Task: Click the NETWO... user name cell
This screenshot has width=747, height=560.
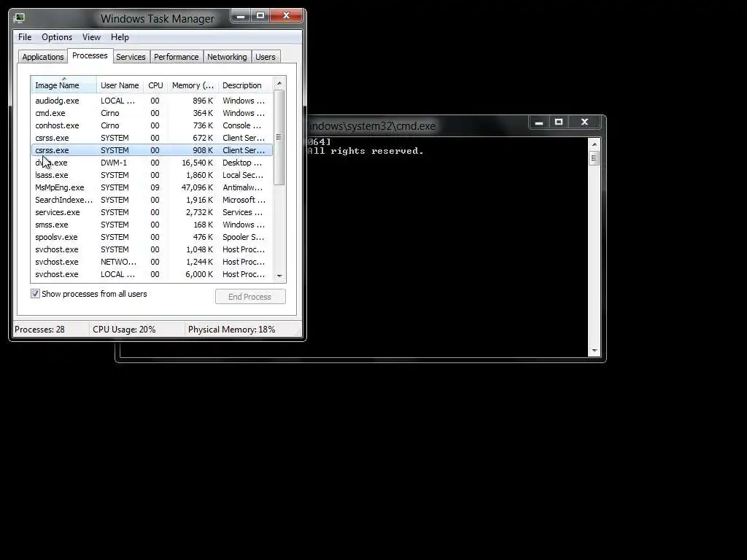Action: [118, 262]
